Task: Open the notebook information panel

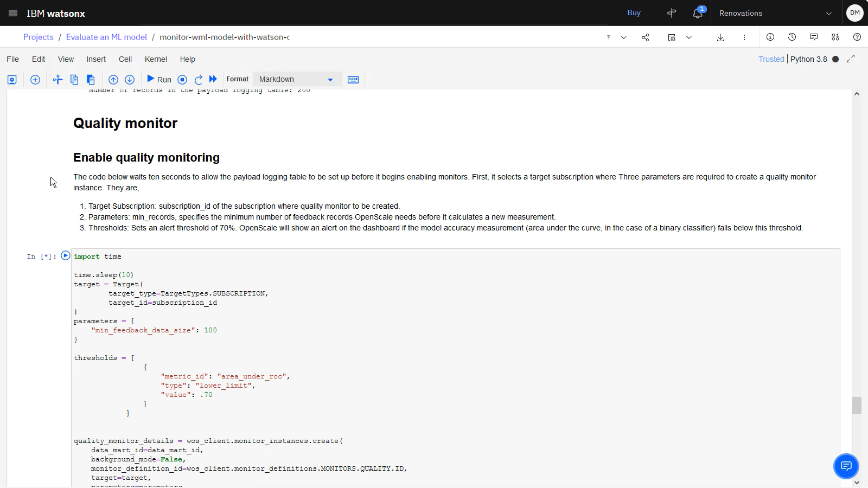Action: (x=770, y=37)
